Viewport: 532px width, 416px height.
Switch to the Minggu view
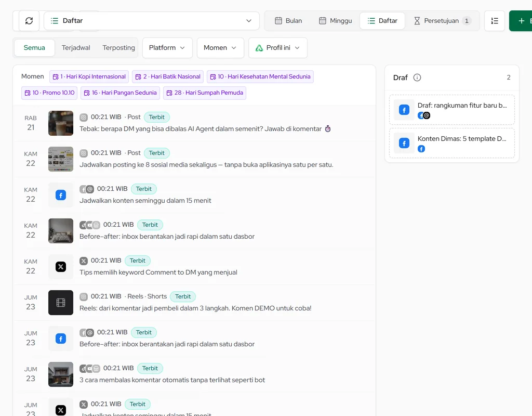pyautogui.click(x=336, y=21)
